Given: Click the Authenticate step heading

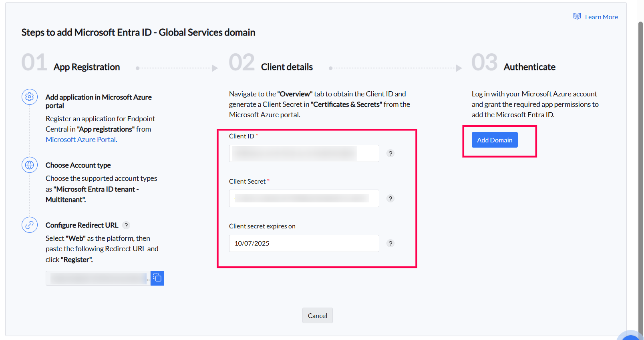Looking at the screenshot, I should click(529, 67).
